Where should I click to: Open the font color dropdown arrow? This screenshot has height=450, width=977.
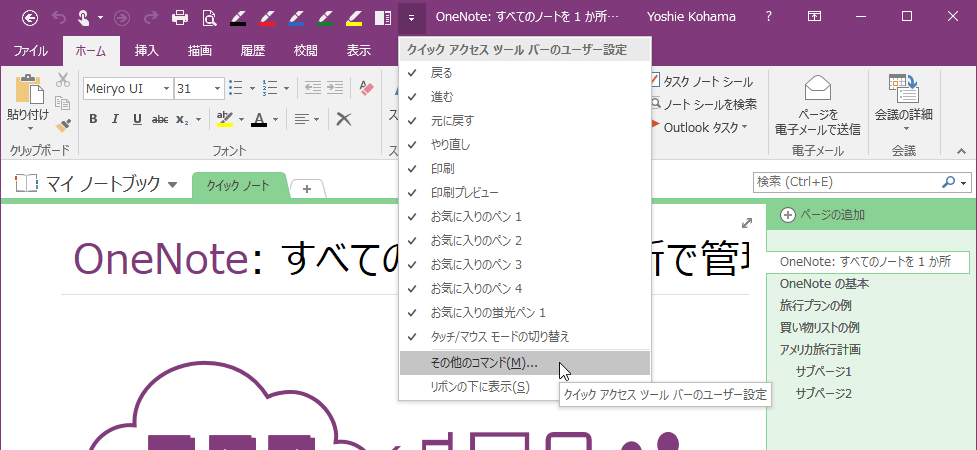click(275, 119)
